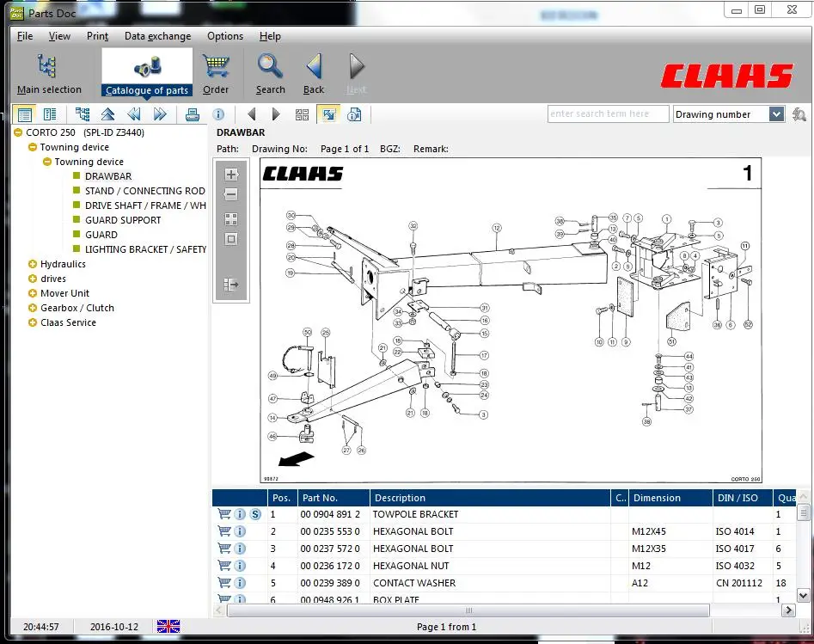Viewport: 814px width, 644px height.
Task: Toggle the thumbnail grid view in the toolbar
Action: tap(302, 114)
